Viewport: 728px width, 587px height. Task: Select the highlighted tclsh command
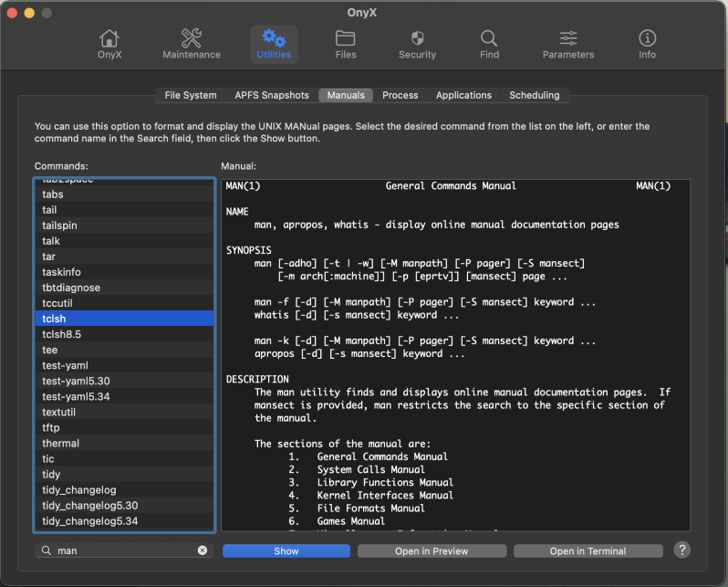click(124, 319)
